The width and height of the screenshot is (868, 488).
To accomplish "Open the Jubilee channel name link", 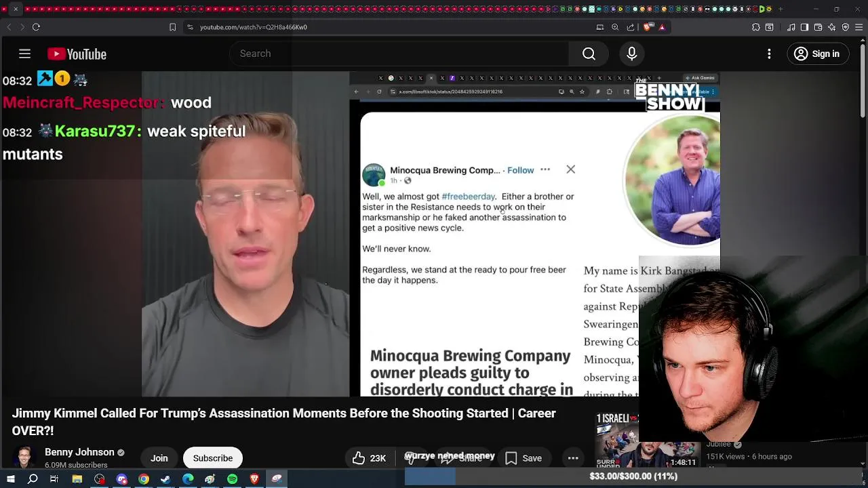I will pos(719,445).
